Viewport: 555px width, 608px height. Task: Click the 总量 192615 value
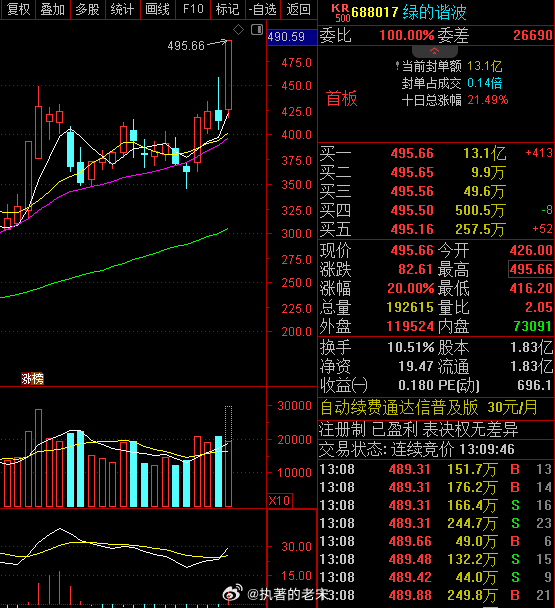tap(410, 307)
